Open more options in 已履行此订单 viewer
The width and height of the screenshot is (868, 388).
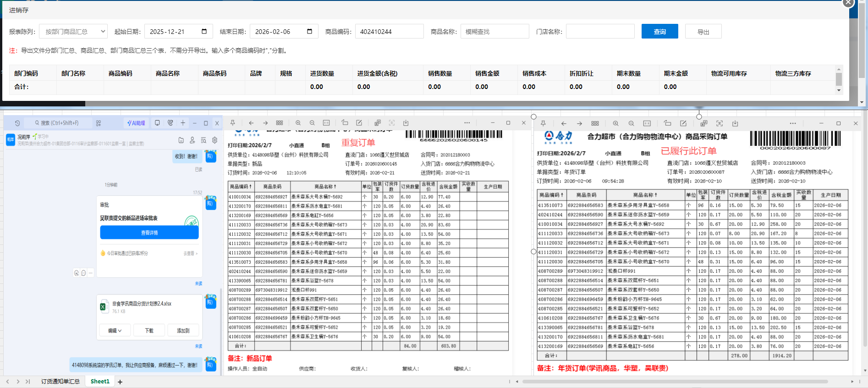[793, 123]
